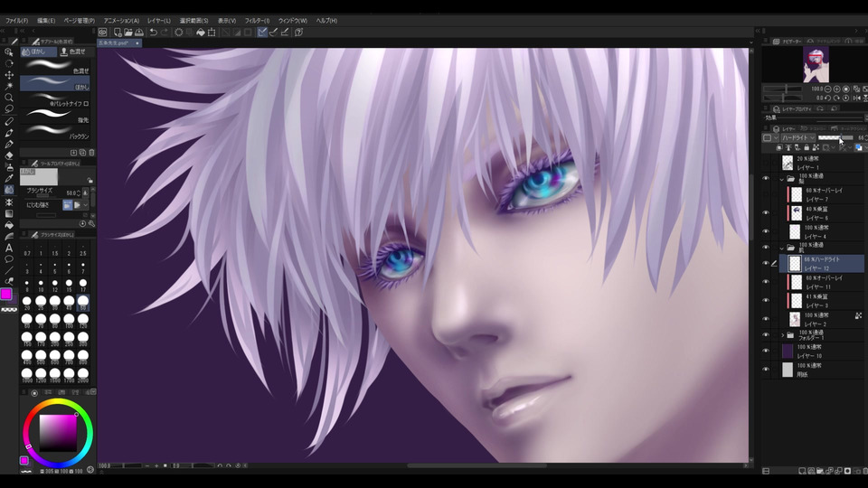Open CLIP STUDIO from command bar

click(103, 33)
